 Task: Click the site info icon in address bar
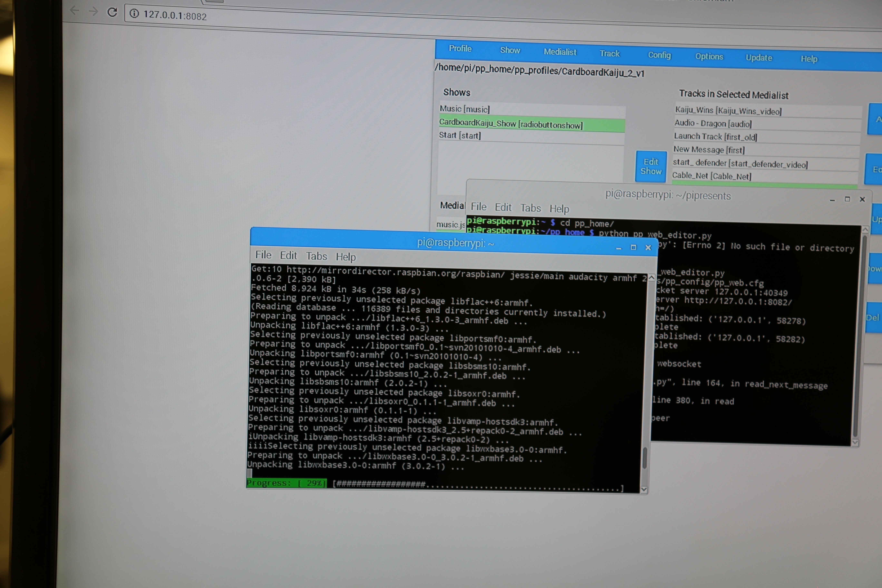134,14
